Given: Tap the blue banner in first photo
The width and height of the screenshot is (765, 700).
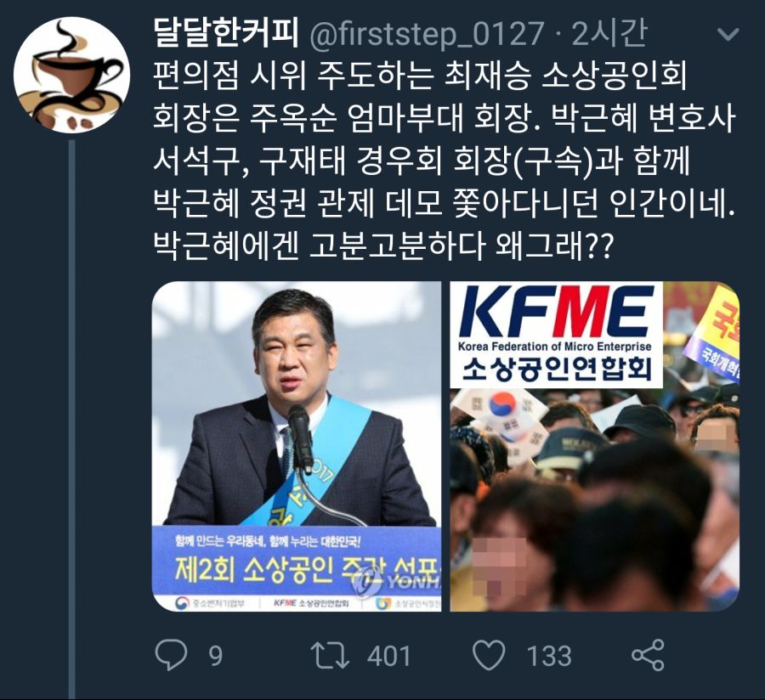Looking at the screenshot, I should pyautogui.click(x=297, y=567).
